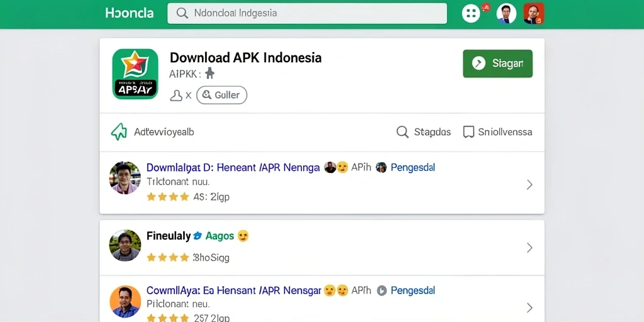Image resolution: width=644 pixels, height=322 pixels.
Task: Click the person icon left of Guller
Action: click(176, 96)
